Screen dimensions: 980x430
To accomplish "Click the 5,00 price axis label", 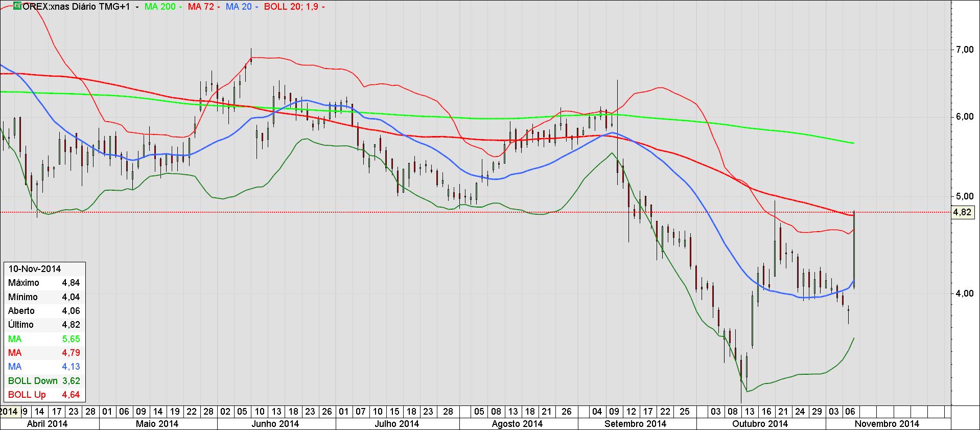I will [x=964, y=197].
